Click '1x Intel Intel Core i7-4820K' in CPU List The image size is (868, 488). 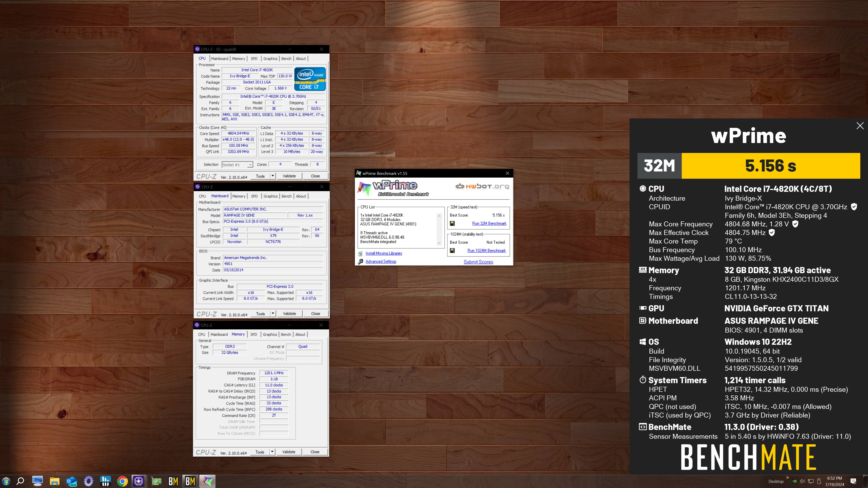[382, 215]
